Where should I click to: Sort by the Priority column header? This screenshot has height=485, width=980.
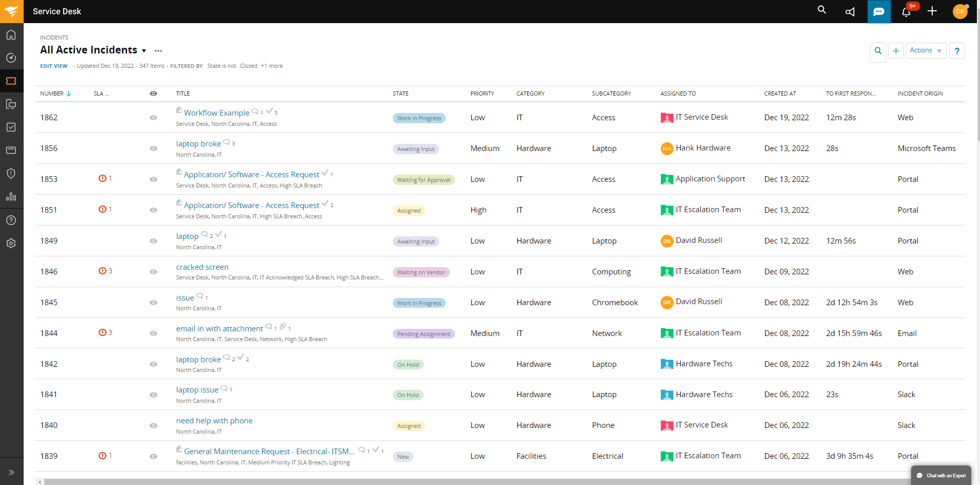(x=482, y=94)
